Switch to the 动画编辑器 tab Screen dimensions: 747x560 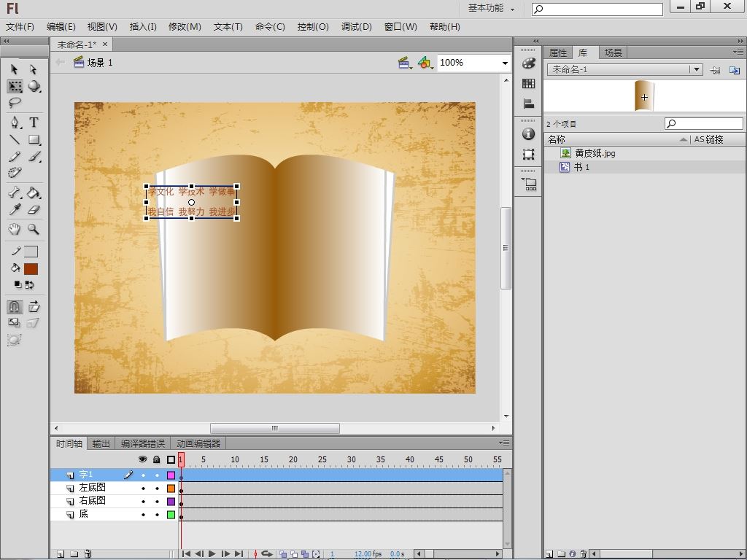(198, 443)
